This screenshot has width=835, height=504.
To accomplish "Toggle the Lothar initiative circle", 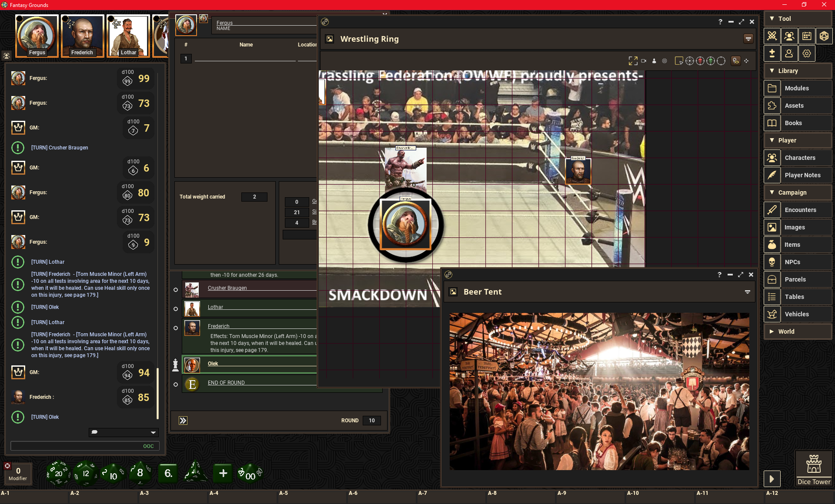I will [176, 309].
